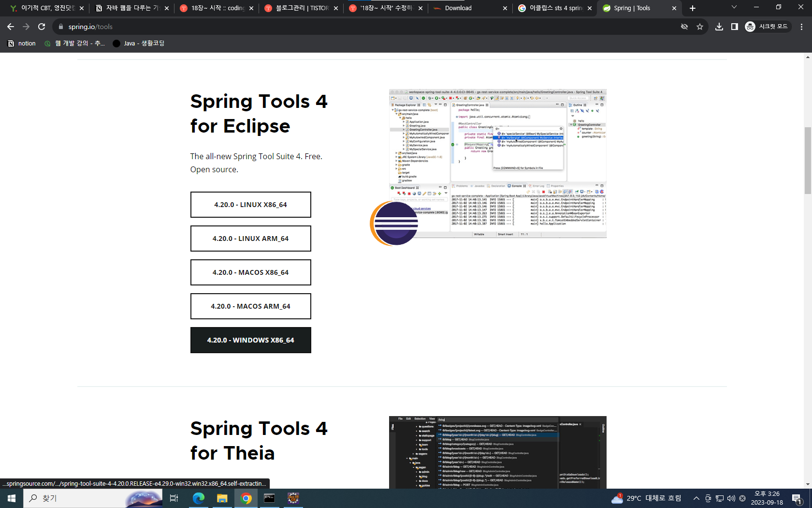Screen dimensions: 812x508
Task: Click the Eclipse logo badge
Action: tap(394, 224)
